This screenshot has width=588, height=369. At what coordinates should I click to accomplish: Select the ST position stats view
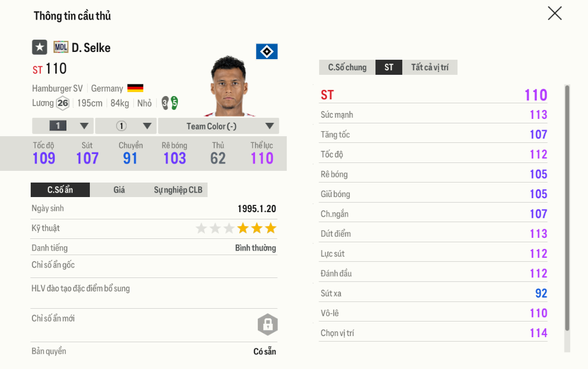coord(389,68)
